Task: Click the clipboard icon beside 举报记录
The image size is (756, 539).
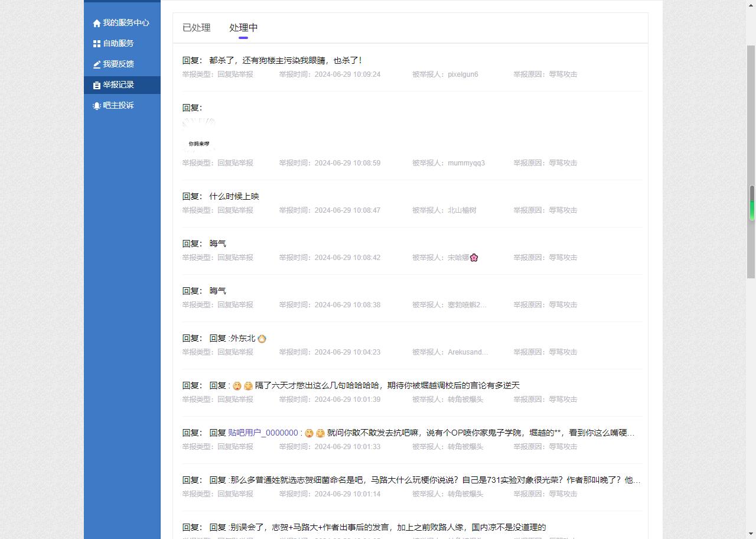Action: 97,85
